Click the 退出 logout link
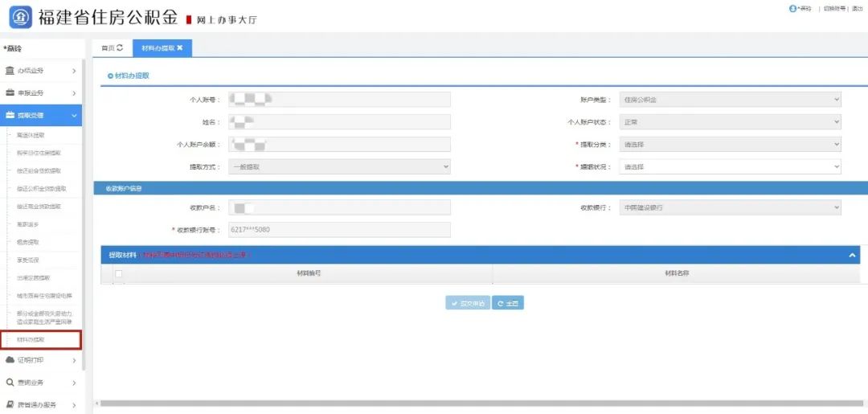The height and width of the screenshot is (414, 868). pyautogui.click(x=858, y=8)
